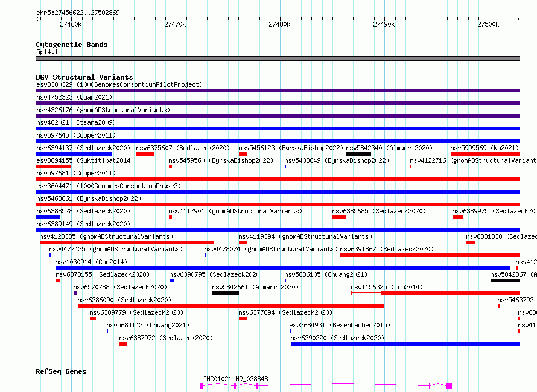Open nsv5686105 (Chuang2021) label
This screenshot has width=537, height=392.
(326, 274)
